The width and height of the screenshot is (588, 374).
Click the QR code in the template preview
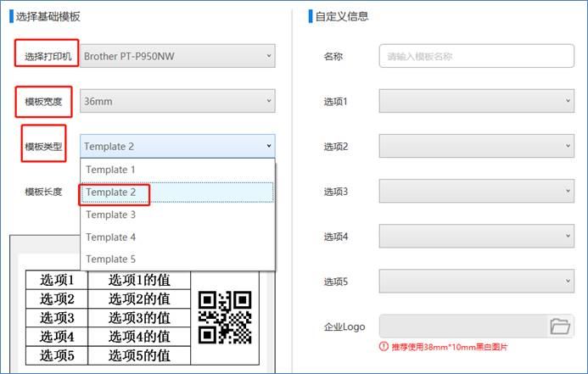pyautogui.click(x=225, y=317)
